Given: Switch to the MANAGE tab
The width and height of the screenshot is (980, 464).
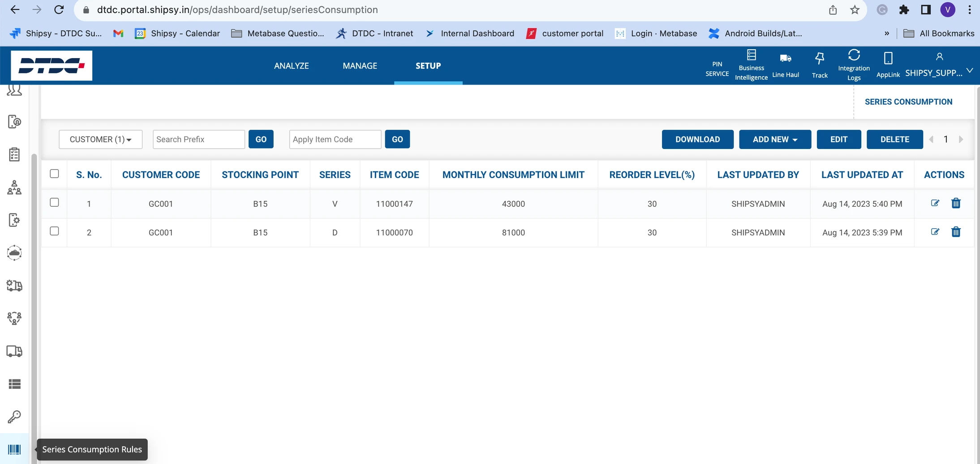Looking at the screenshot, I should (x=360, y=66).
